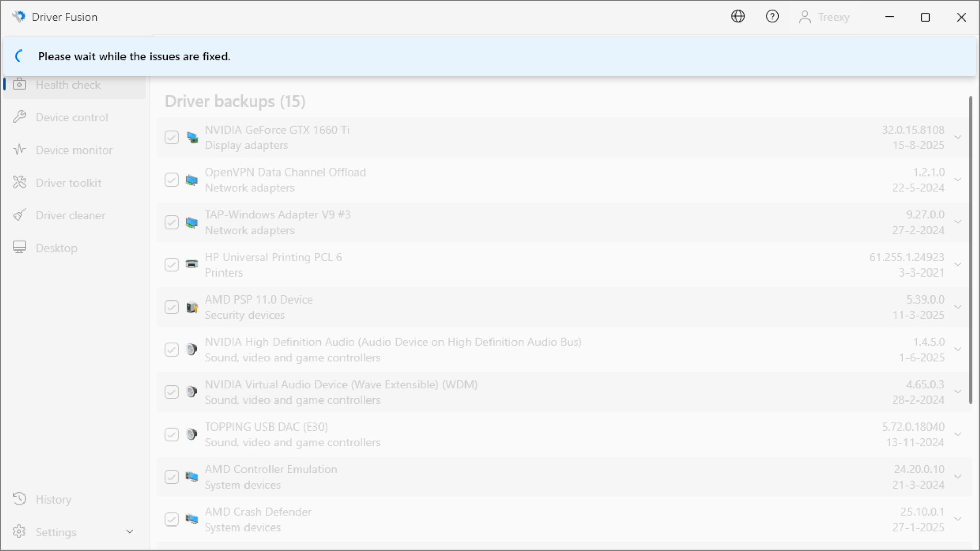Screen dimensions: 980x551
Task: Open the Desktop section
Action: click(57, 247)
